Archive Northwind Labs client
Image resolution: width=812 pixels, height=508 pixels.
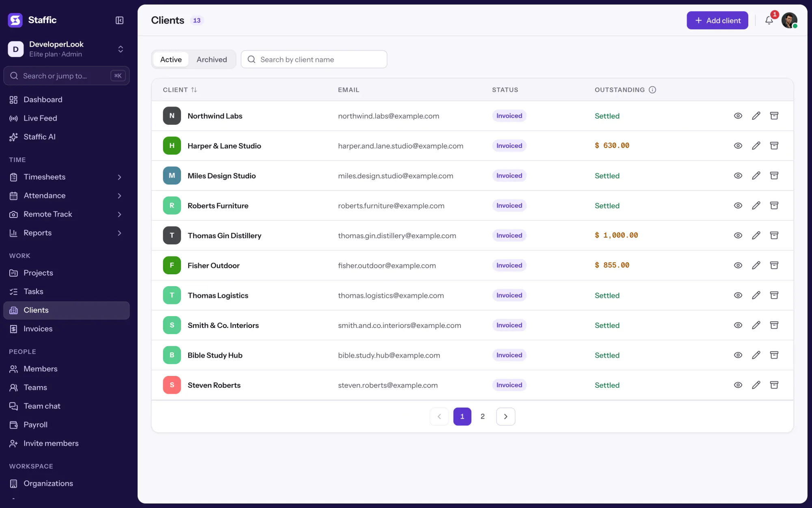click(x=774, y=116)
